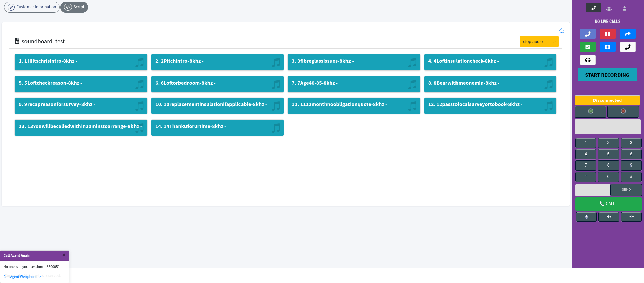Image resolution: width=644 pixels, height=283 pixels.
Task: Click the input field beside SEND
Action: pyautogui.click(x=593, y=190)
